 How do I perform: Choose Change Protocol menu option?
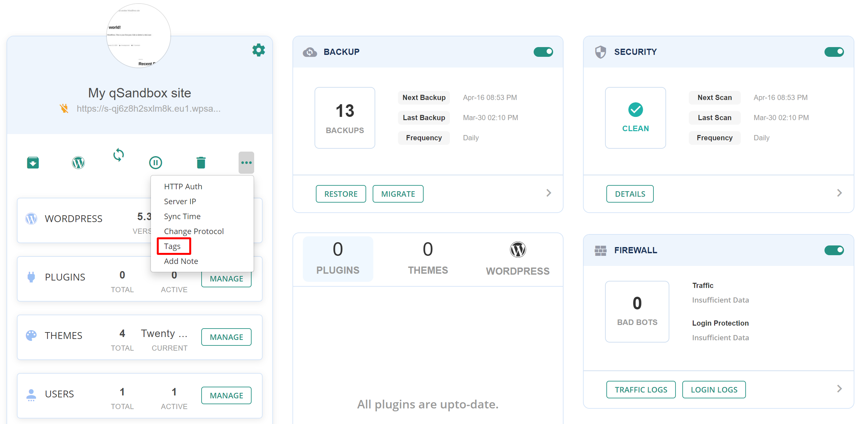pos(194,231)
